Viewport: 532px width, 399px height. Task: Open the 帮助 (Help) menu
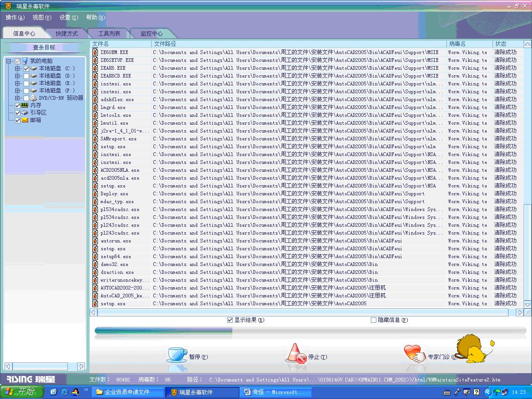[x=95, y=17]
